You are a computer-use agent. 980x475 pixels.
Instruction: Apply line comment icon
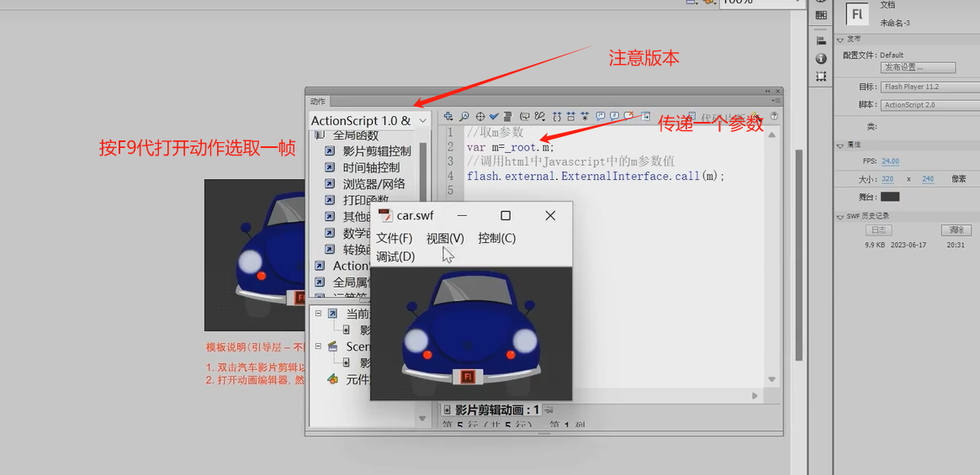point(614,116)
